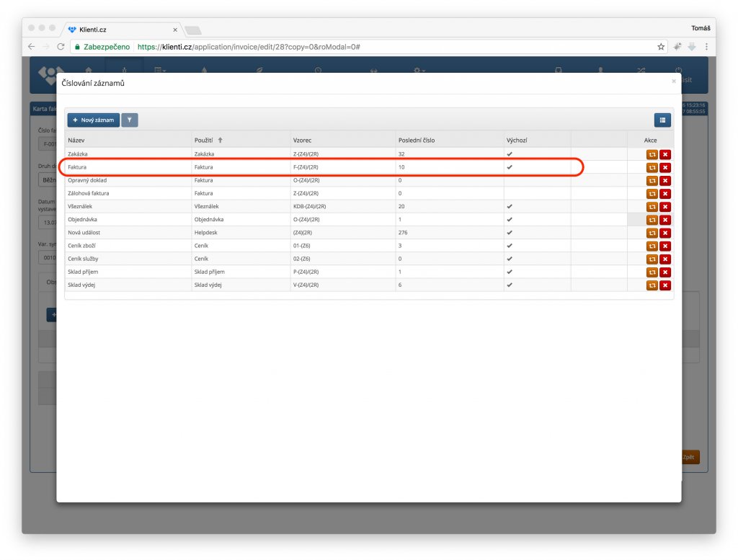Click the orange edit icon for Sklad výdej
738x560 pixels.
pos(652,285)
